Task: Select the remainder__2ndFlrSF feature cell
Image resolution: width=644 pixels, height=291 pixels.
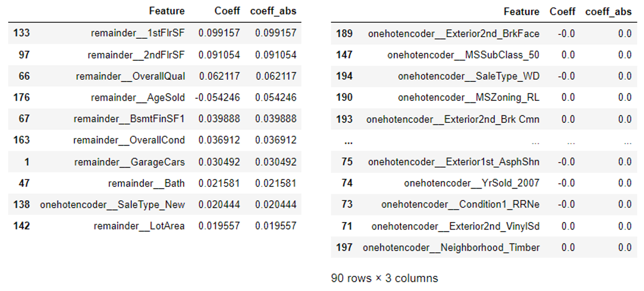Action: (136, 55)
